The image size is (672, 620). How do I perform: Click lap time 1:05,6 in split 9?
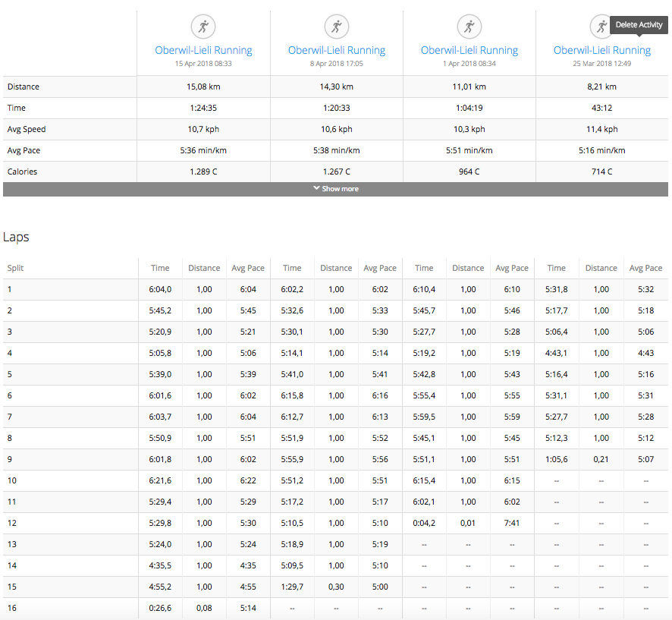tap(556, 459)
